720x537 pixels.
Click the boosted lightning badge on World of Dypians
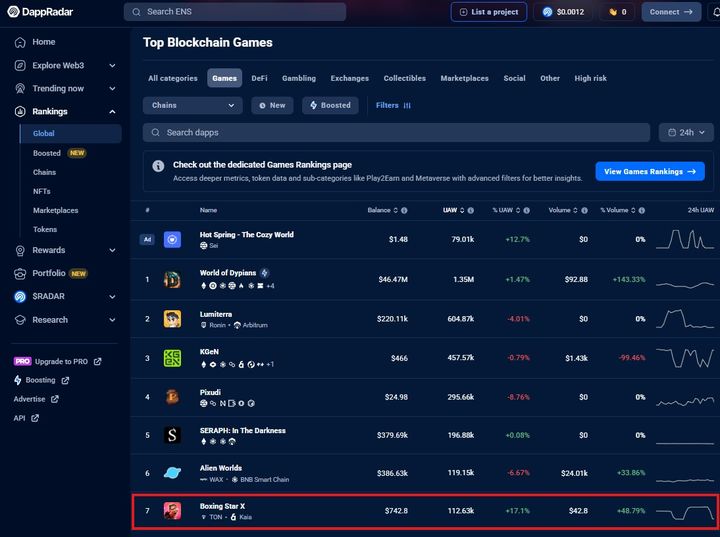[264, 273]
